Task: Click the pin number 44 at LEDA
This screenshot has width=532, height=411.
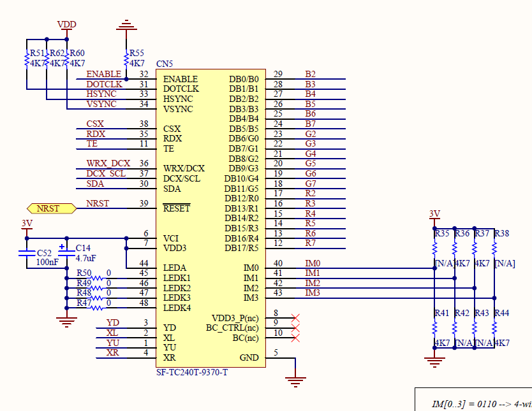Action: pyautogui.click(x=144, y=263)
